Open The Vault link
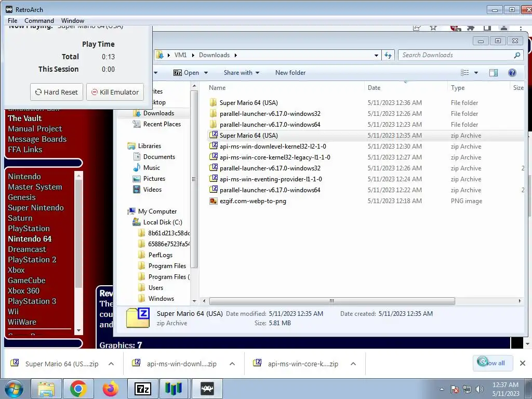 coord(25,118)
